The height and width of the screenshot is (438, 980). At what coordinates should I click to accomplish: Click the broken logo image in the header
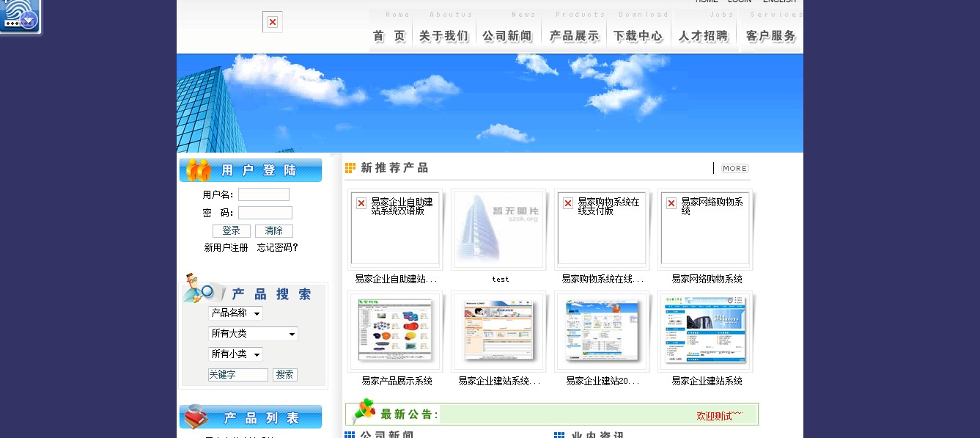pyautogui.click(x=273, y=22)
